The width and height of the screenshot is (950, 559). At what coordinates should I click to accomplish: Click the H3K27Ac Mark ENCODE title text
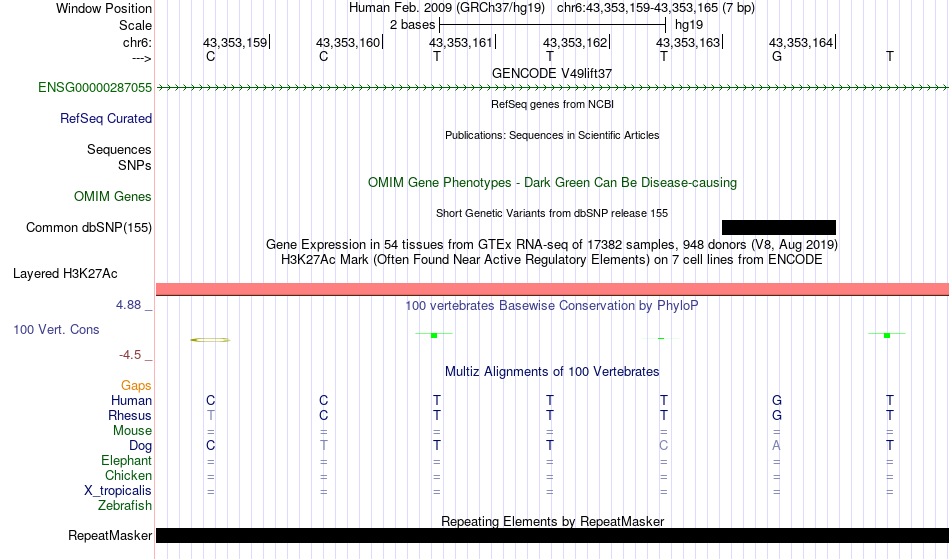pos(552,260)
